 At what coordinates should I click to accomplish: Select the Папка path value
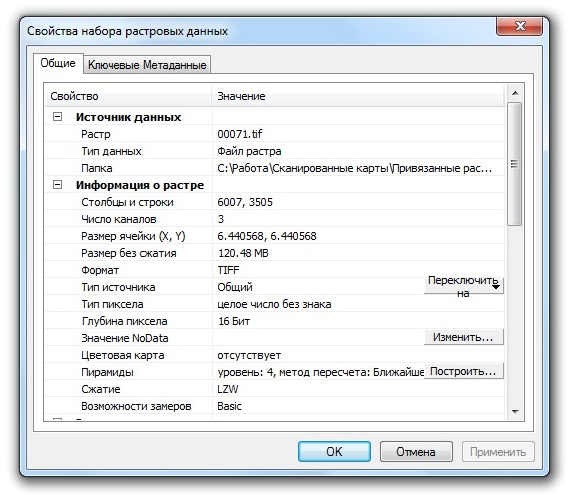pyautogui.click(x=354, y=168)
